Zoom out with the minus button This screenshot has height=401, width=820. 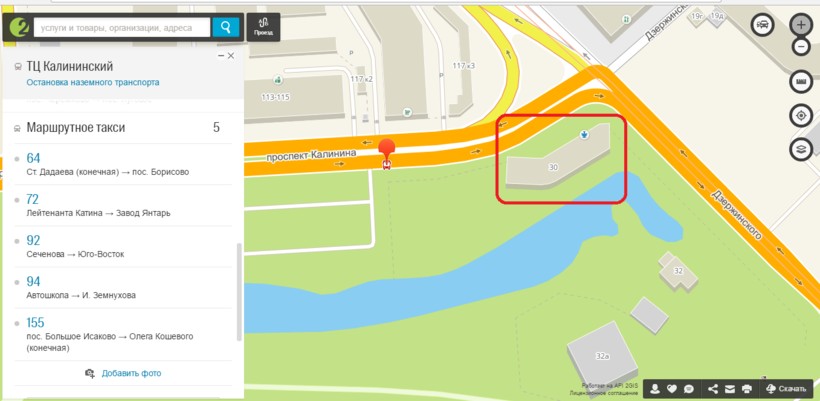pyautogui.click(x=801, y=47)
